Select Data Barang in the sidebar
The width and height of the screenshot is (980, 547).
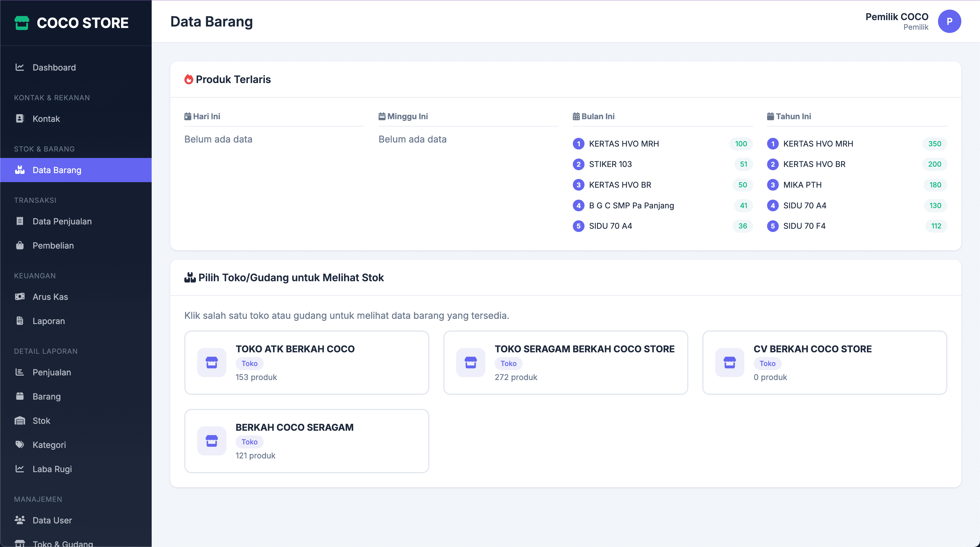76,170
